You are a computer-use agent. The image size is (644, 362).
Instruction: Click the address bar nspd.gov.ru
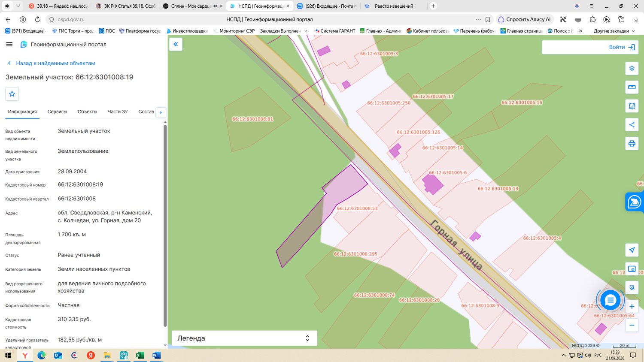[x=71, y=19]
